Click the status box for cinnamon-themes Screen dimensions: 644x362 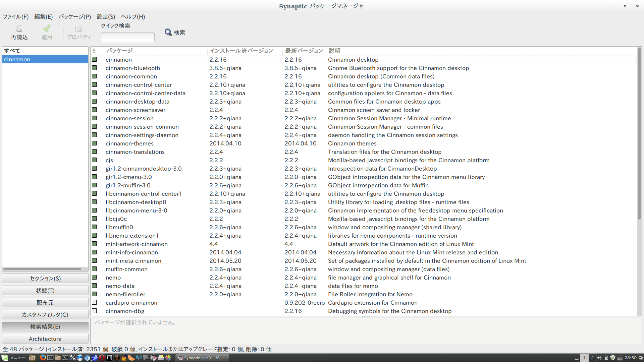pyautogui.click(x=94, y=143)
